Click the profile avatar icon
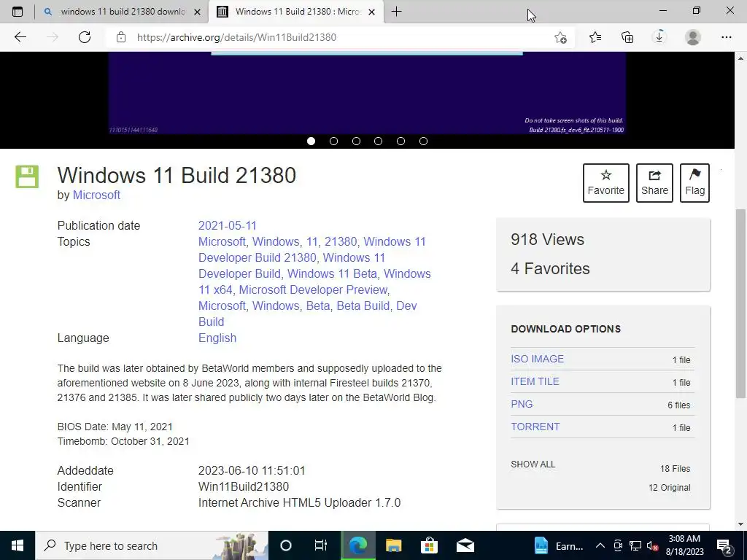The width and height of the screenshot is (747, 560). click(x=693, y=37)
